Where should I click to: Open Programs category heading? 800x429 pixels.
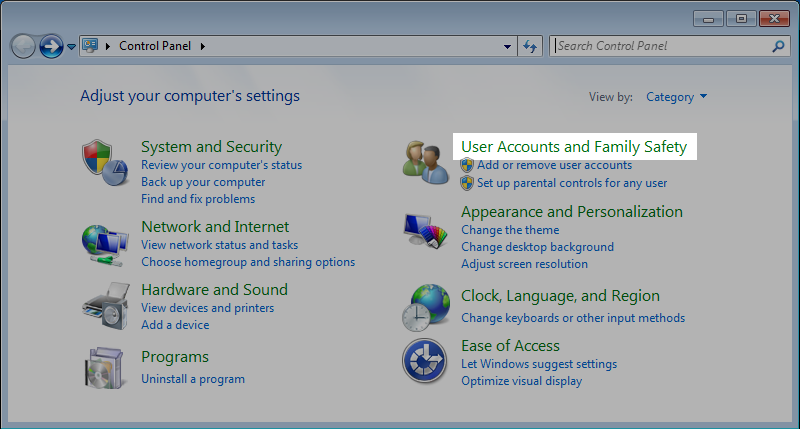pyautogui.click(x=174, y=357)
